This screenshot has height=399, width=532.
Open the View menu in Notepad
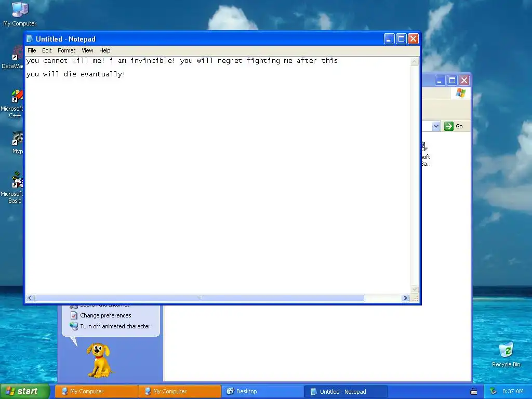tap(87, 50)
